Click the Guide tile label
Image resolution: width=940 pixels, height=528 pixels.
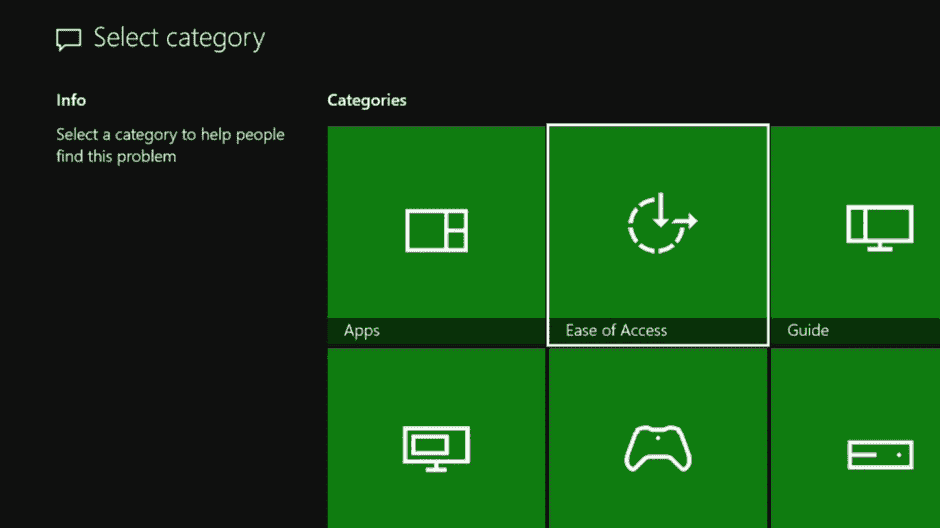tap(808, 330)
